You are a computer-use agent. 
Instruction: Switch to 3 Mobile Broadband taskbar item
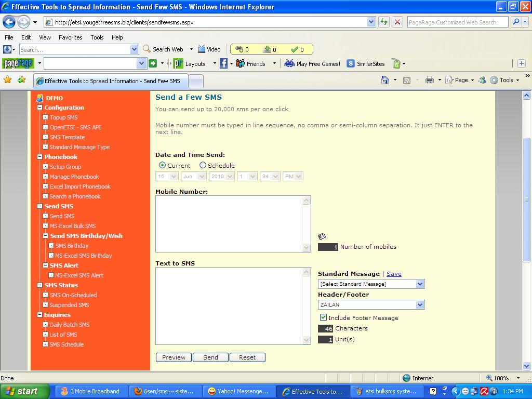click(x=91, y=391)
